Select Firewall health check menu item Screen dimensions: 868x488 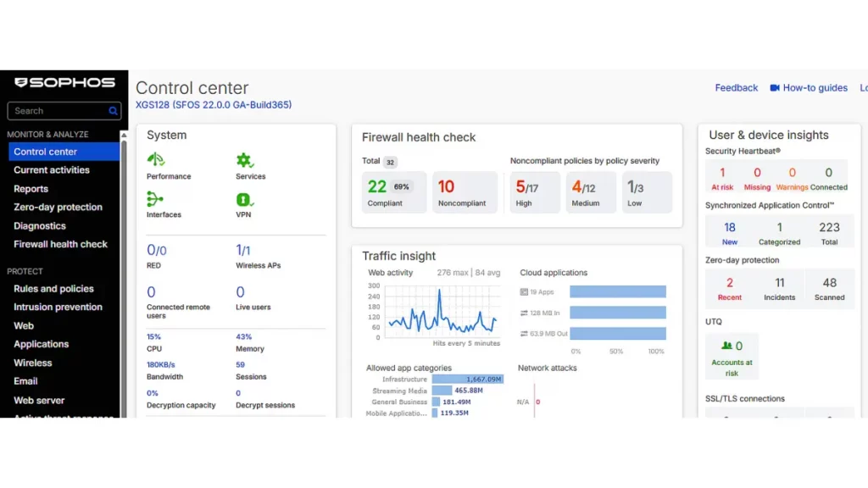coord(60,245)
